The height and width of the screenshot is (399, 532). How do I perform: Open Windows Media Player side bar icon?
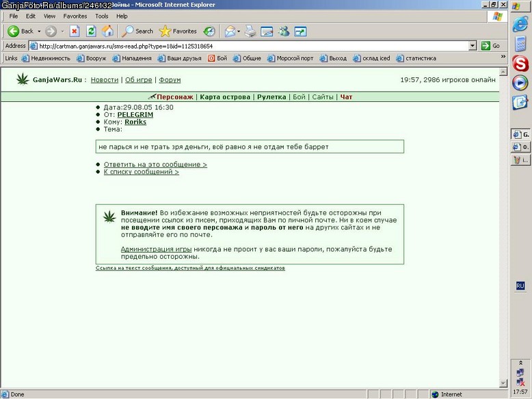pos(520,83)
